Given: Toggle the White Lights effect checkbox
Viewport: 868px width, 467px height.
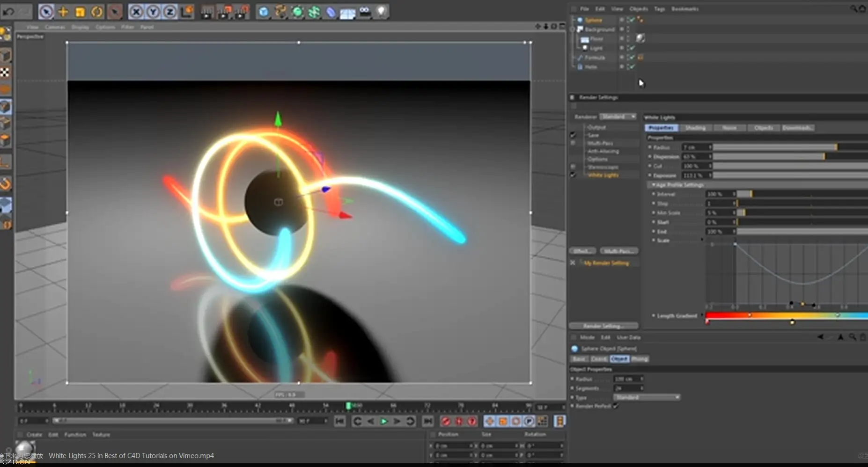Looking at the screenshot, I should tap(573, 175).
